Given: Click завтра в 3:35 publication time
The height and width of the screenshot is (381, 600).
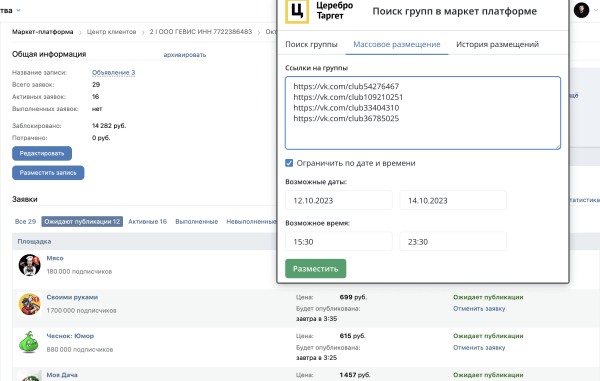Looking at the screenshot, I should pos(316,319).
